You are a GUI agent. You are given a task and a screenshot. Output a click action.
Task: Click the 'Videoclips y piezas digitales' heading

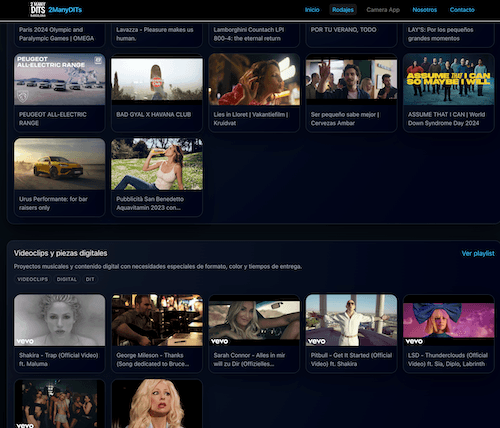click(x=61, y=253)
